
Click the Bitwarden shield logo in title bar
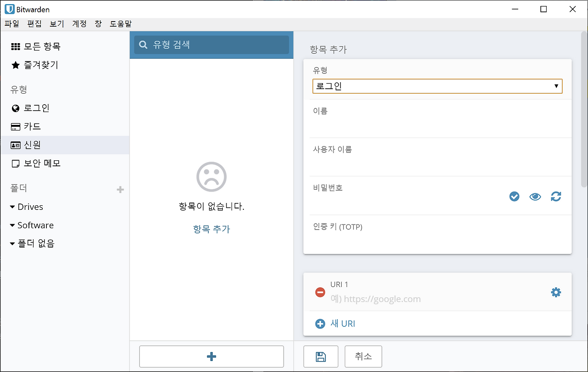pyautogui.click(x=9, y=9)
